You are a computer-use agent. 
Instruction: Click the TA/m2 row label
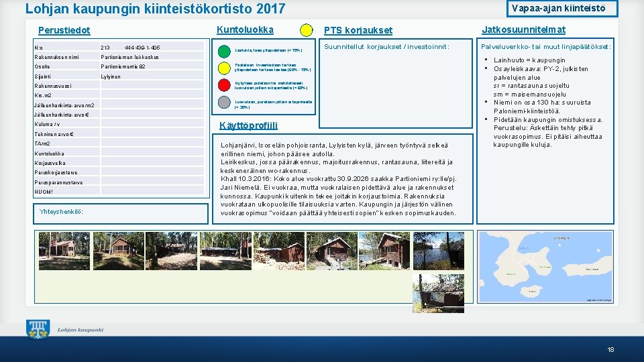pos(42,143)
